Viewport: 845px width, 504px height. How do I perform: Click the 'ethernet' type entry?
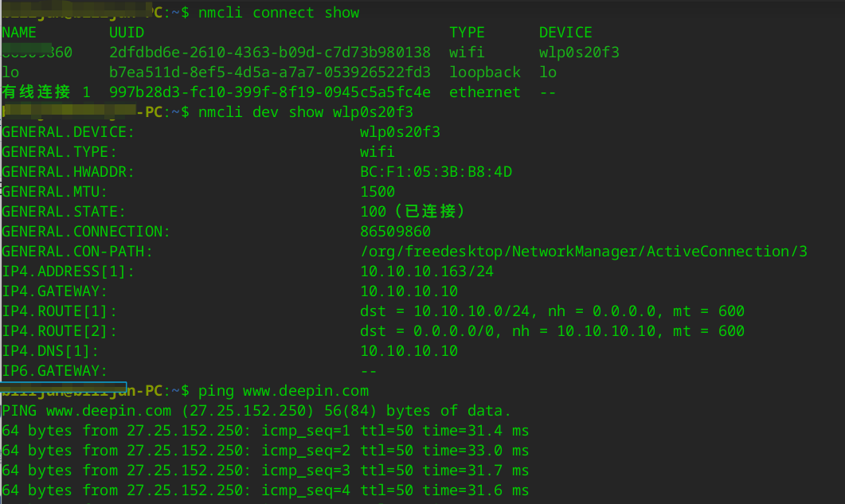pos(484,92)
